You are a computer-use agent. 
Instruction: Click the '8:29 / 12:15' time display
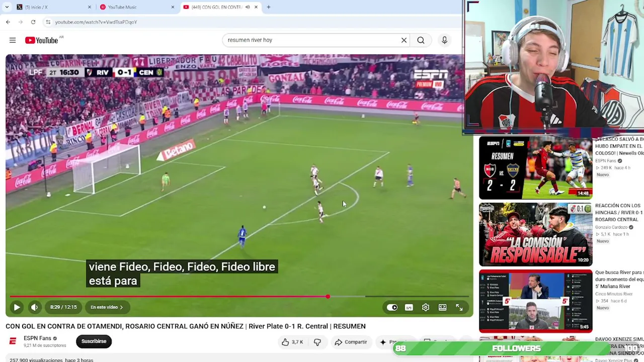point(63,307)
